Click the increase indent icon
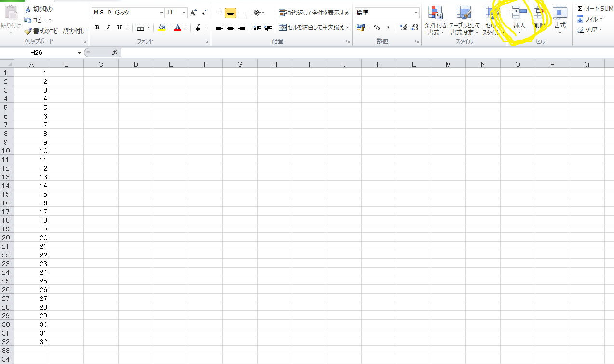The image size is (614, 364). click(x=268, y=27)
